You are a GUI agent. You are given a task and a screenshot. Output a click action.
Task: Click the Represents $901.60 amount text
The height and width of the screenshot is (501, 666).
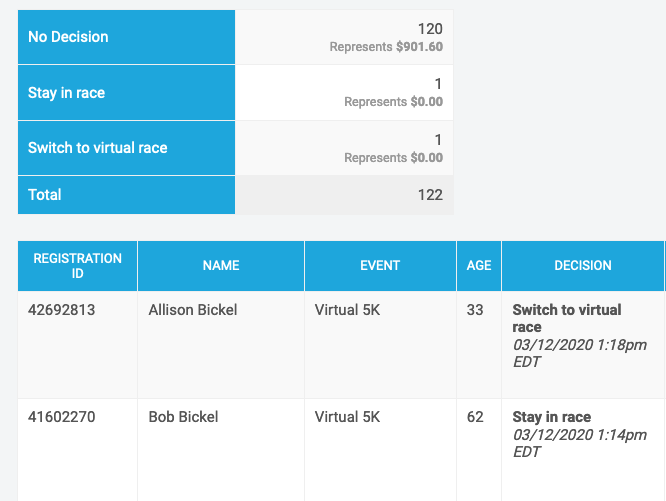point(386,46)
